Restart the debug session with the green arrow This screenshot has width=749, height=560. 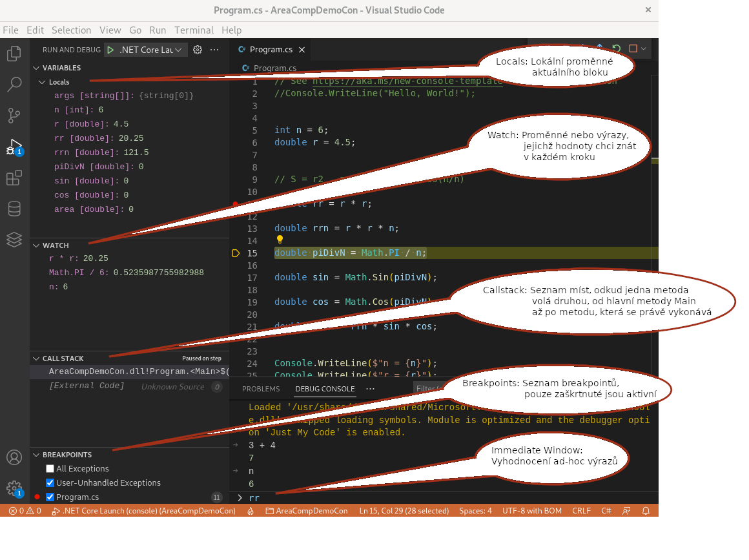point(617,48)
